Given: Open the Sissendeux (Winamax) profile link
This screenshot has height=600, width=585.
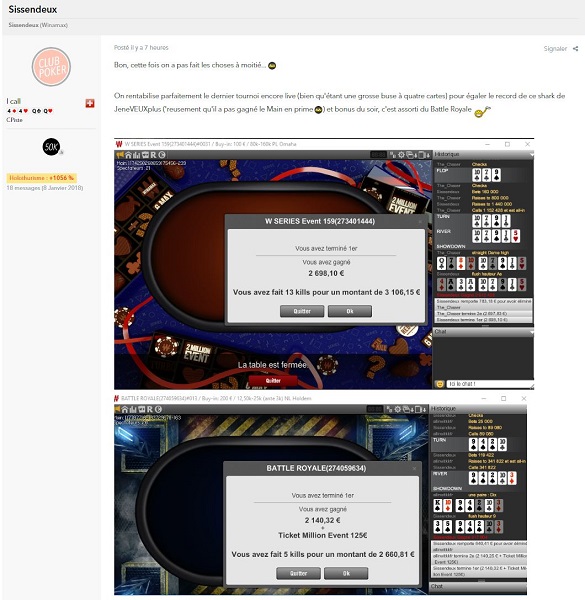Looking at the screenshot, I should [x=38, y=25].
